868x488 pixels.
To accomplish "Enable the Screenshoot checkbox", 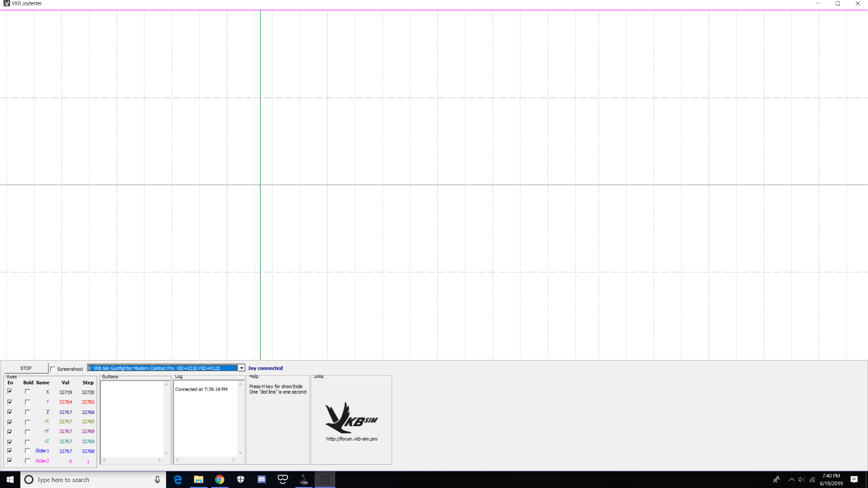I will 53,369.
